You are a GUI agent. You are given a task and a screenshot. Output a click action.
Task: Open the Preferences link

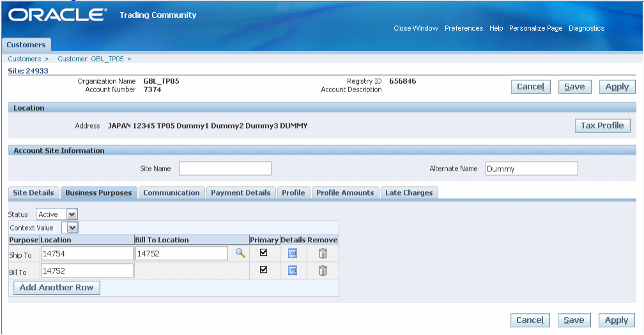click(x=464, y=28)
